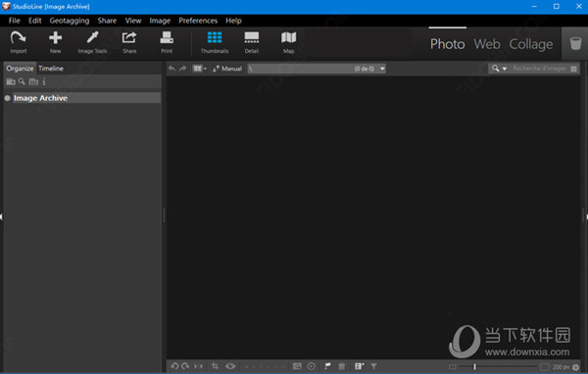Screen dimensions: 588x374
Task: Open the Manual sort order dropdown
Action: click(x=227, y=69)
